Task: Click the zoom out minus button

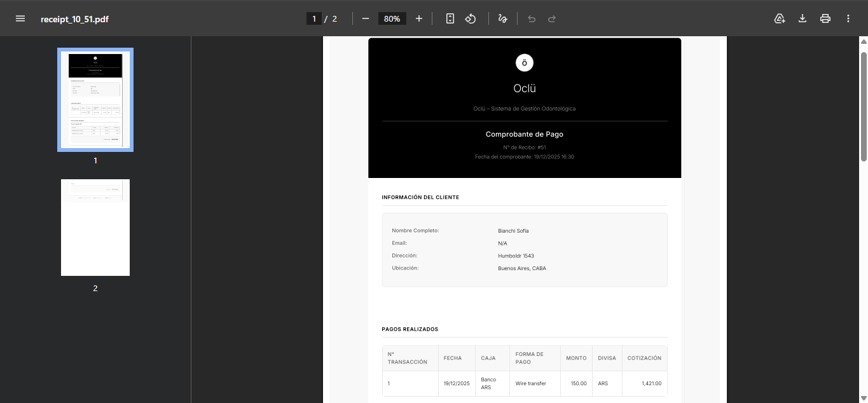Action: tap(366, 18)
